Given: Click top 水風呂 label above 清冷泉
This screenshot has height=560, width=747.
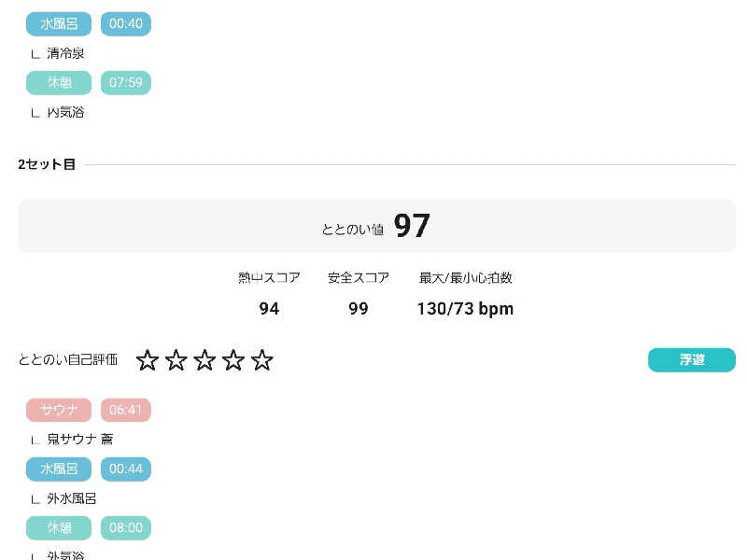Looking at the screenshot, I should (x=59, y=23).
